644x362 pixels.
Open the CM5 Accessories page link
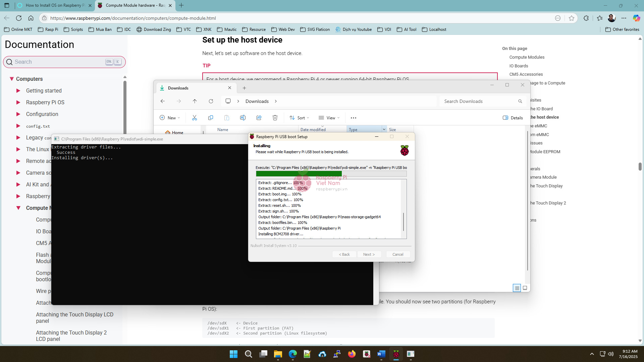526,74
